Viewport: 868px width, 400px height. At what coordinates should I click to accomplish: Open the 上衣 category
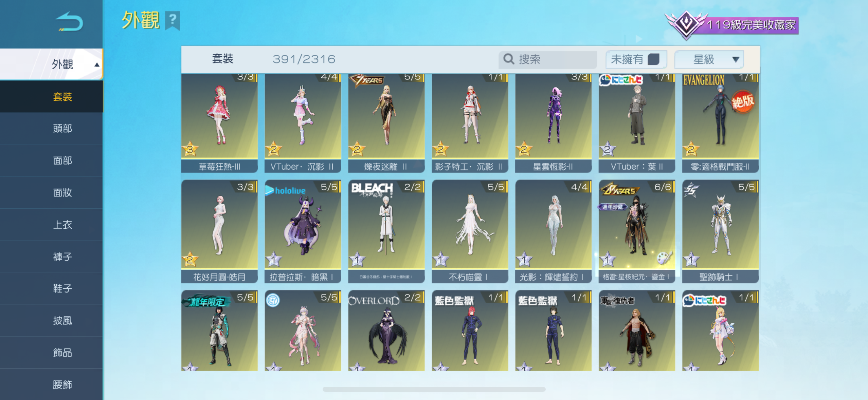[52, 225]
